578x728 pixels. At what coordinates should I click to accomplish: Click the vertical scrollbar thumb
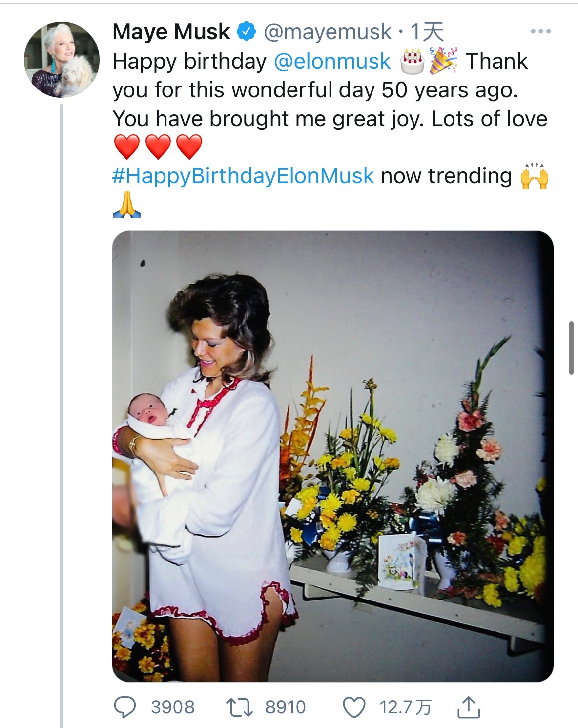pos(571,348)
